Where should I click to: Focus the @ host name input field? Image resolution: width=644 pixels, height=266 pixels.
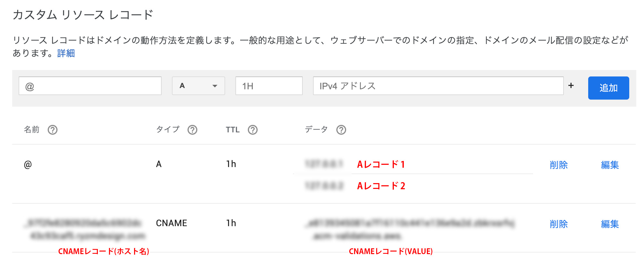click(x=90, y=86)
